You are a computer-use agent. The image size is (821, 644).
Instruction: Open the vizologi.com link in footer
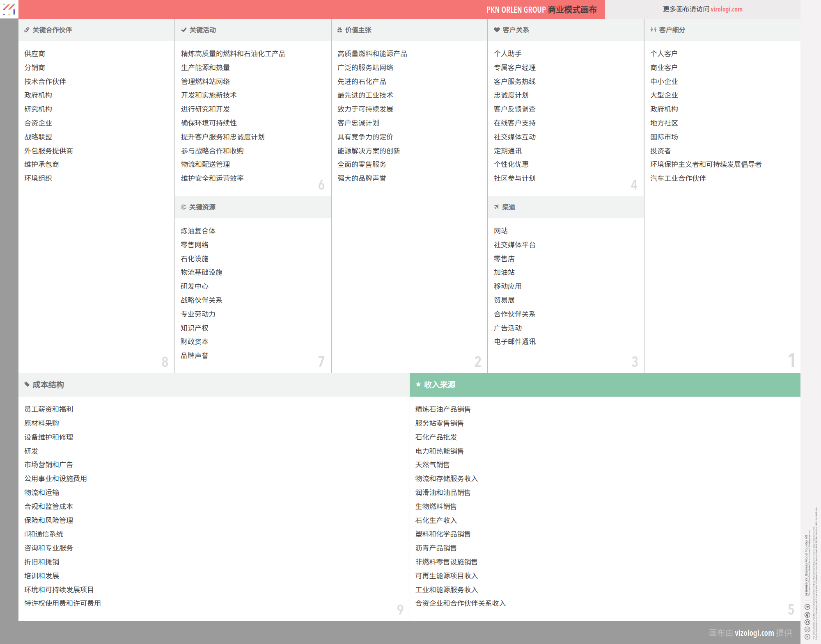754,633
